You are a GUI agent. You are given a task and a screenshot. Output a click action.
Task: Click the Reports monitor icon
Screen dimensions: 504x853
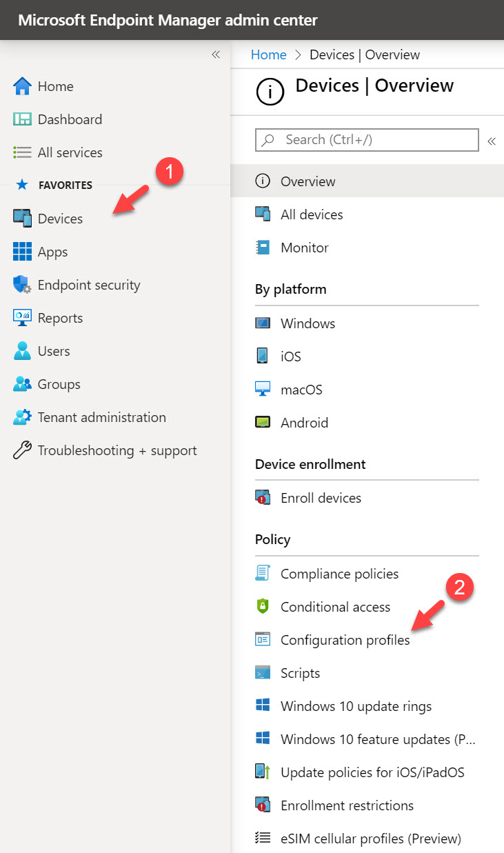[x=23, y=318]
